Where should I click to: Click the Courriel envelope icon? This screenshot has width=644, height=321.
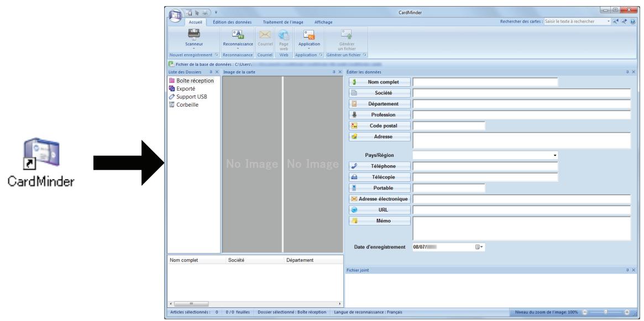[x=265, y=34]
